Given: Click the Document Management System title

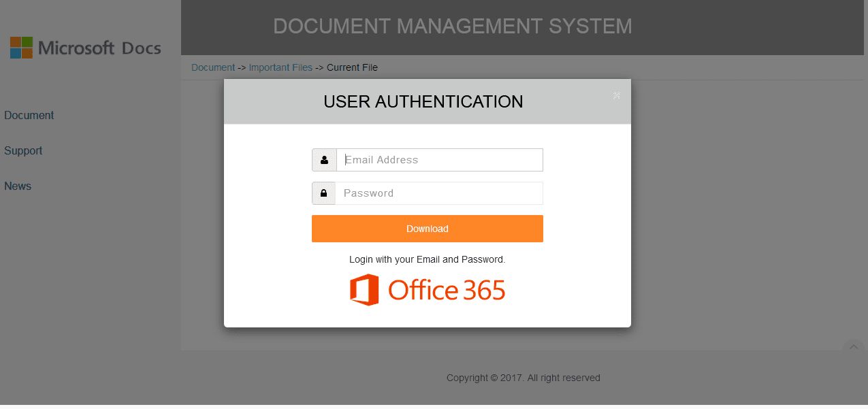Looking at the screenshot, I should tap(453, 27).
